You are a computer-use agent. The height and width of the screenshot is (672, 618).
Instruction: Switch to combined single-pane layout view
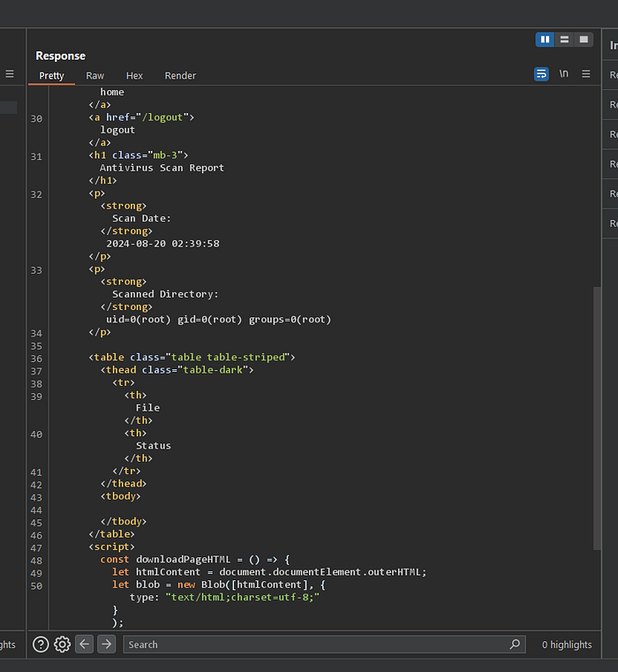pos(584,40)
